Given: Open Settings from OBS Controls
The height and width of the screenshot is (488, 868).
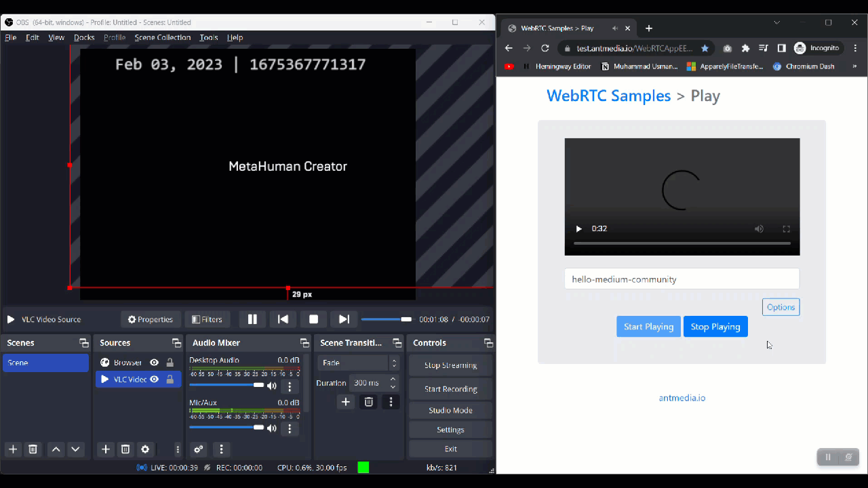Looking at the screenshot, I should [x=450, y=430].
